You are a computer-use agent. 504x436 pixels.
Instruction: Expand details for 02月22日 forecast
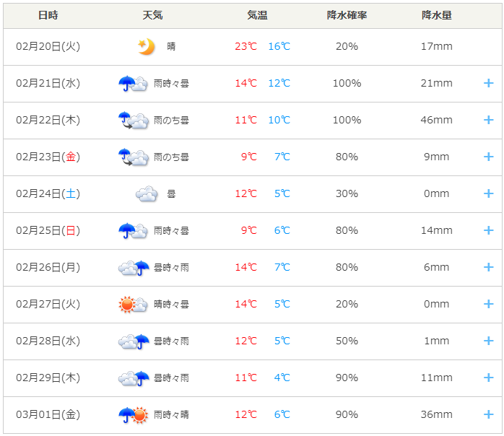click(488, 120)
